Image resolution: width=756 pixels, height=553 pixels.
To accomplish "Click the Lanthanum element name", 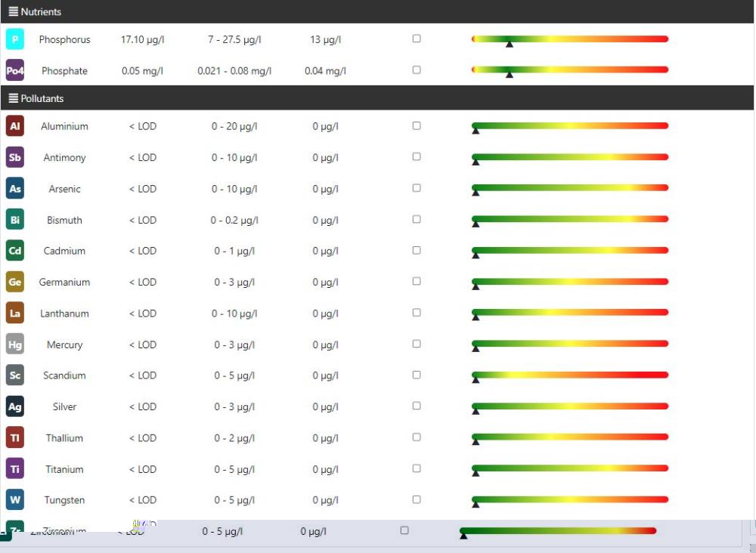I will pos(64,314).
